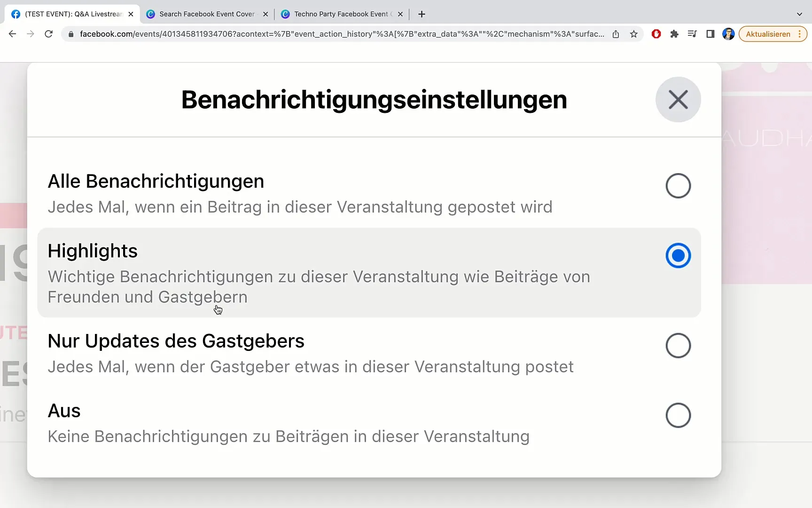
Task: Open the Chrome profile avatar
Action: [728, 34]
